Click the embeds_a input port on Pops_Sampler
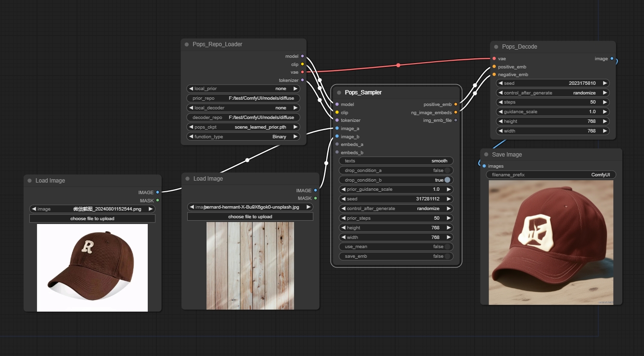The image size is (644, 356). click(x=337, y=144)
